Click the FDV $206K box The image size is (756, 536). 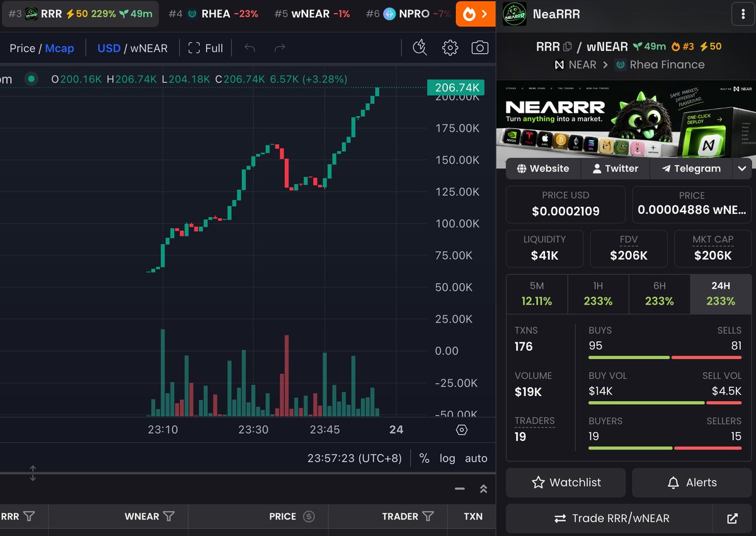pos(629,248)
